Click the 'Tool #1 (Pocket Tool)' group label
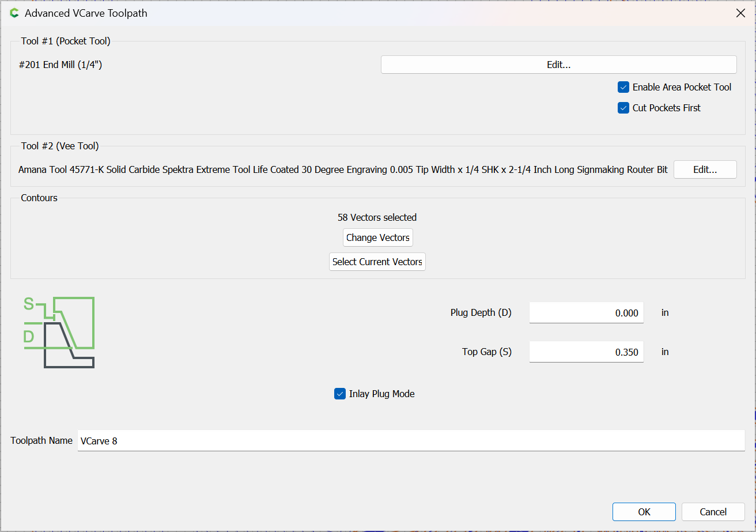Image resolution: width=756 pixels, height=532 pixels. (x=66, y=41)
